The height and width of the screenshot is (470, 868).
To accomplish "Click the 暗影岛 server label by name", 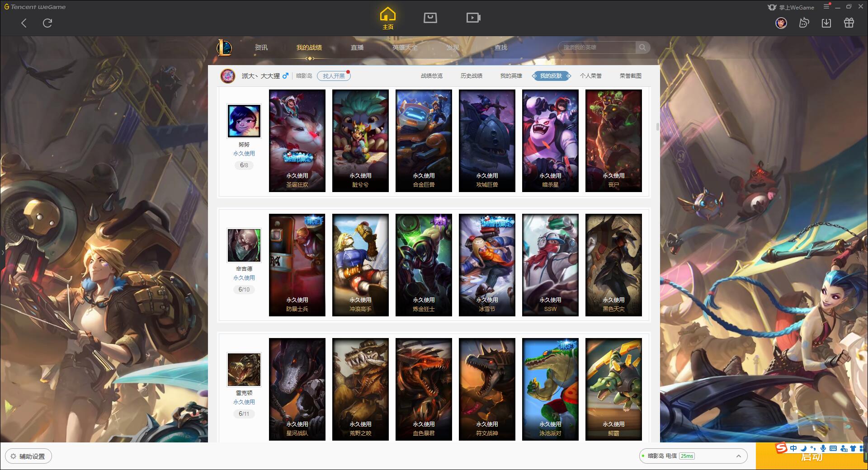I will click(304, 76).
